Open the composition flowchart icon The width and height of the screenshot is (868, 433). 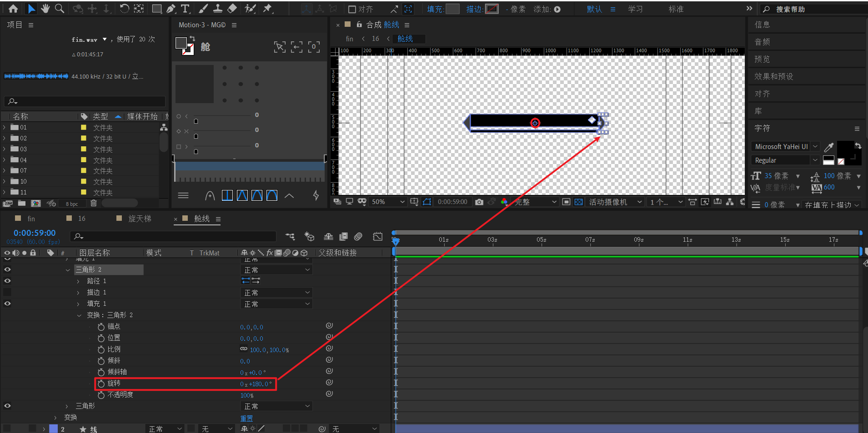click(x=730, y=202)
